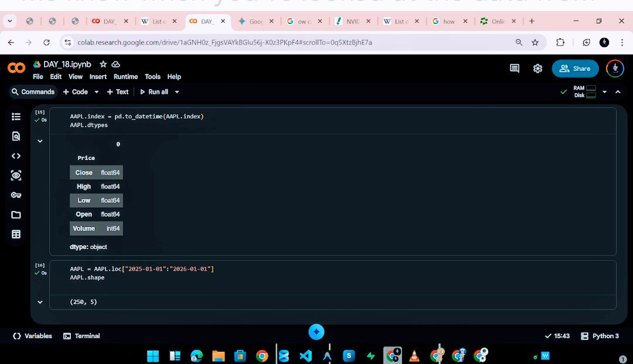Open File Explorer from the taskbar

coord(219,356)
